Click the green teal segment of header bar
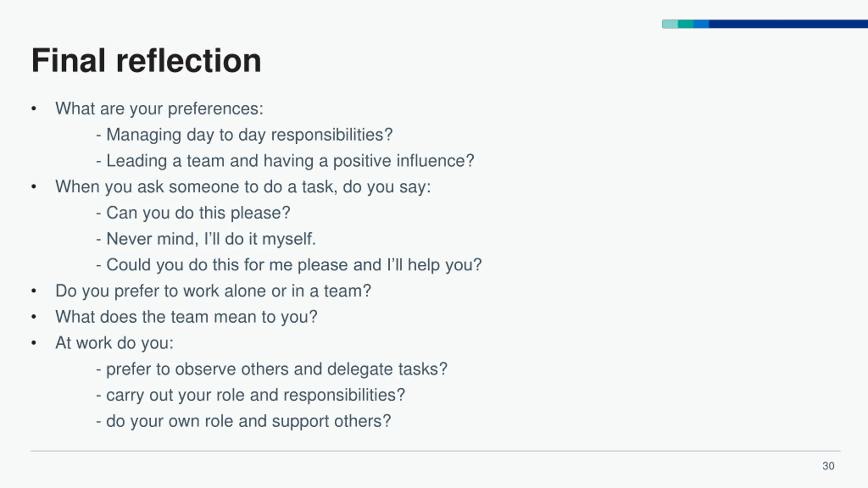 coord(686,24)
